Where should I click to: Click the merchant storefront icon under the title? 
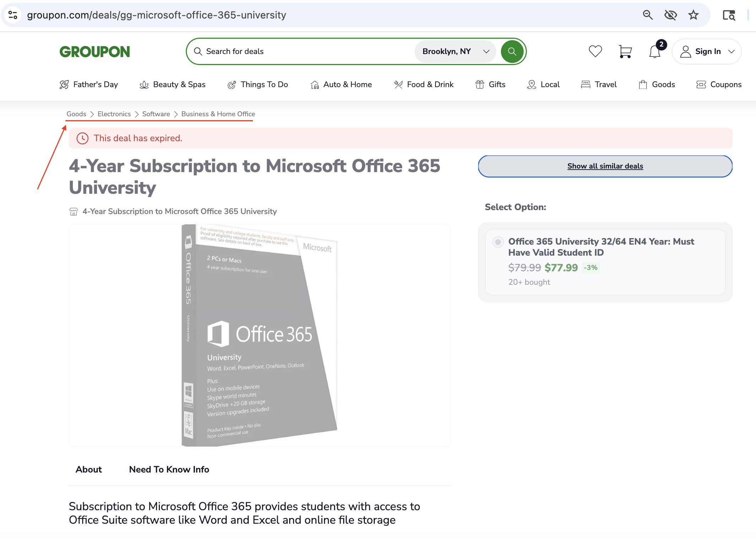click(74, 212)
